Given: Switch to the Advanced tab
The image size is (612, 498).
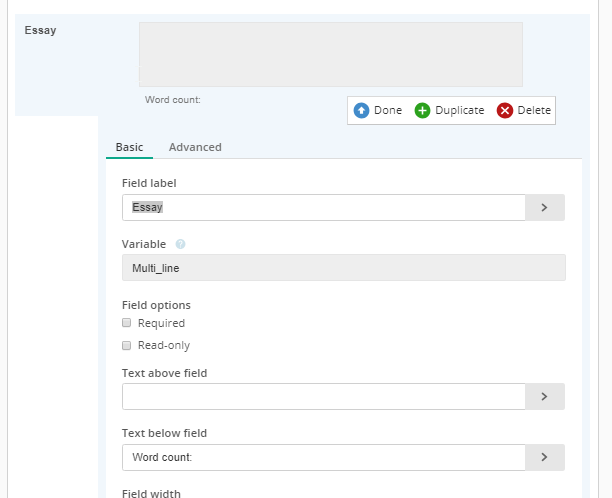Looking at the screenshot, I should coord(195,147).
